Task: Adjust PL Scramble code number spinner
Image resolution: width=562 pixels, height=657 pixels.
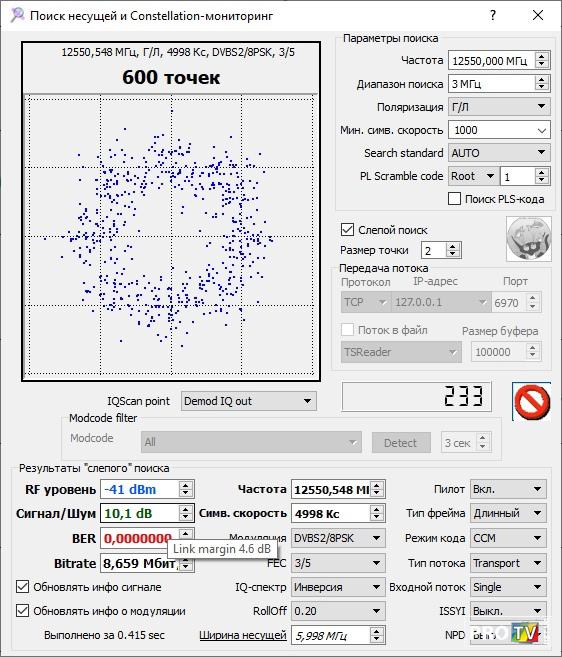Action: 542,176
